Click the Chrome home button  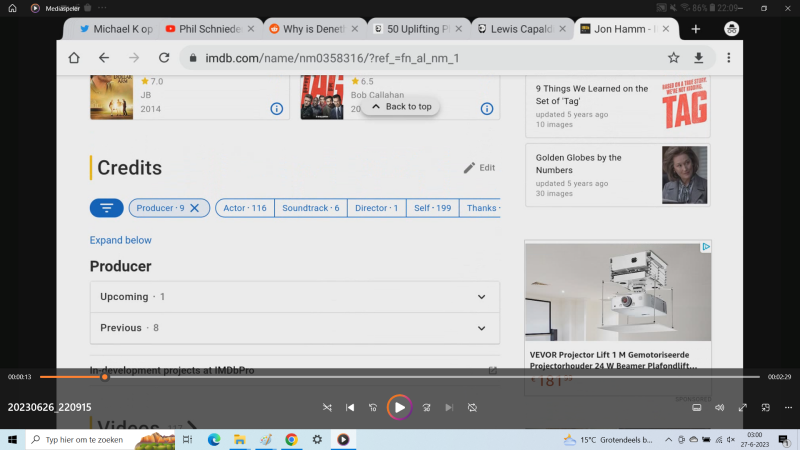(x=74, y=58)
